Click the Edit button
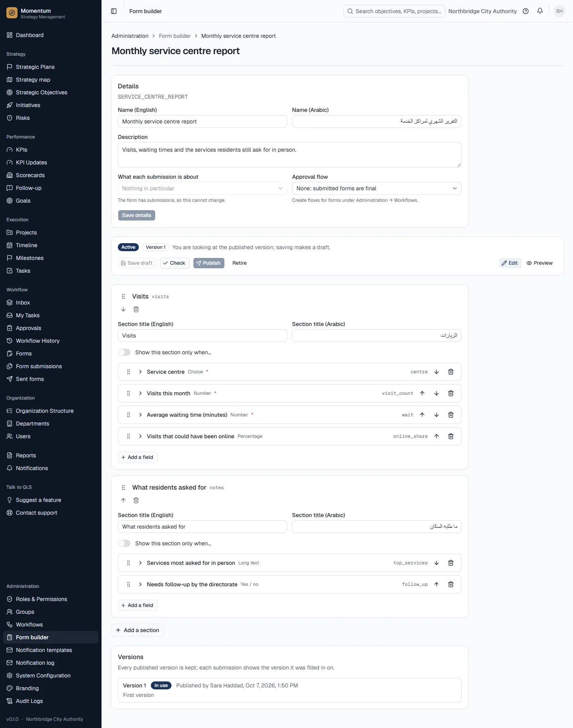The height and width of the screenshot is (728, 573). (x=510, y=263)
